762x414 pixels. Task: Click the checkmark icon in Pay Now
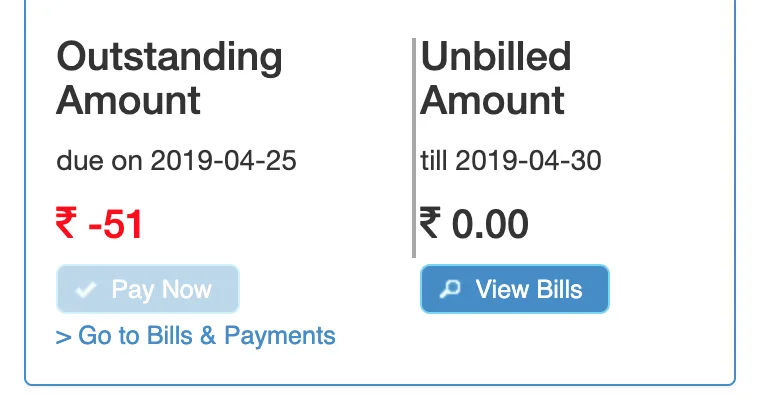click(x=86, y=290)
